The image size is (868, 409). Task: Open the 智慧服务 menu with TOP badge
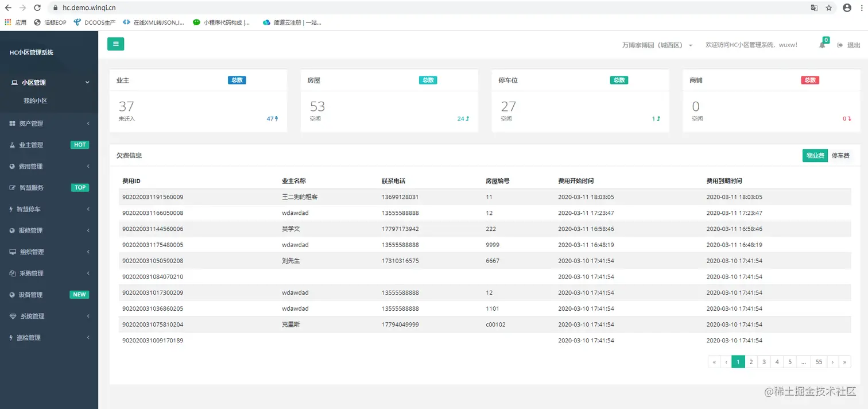(x=49, y=187)
